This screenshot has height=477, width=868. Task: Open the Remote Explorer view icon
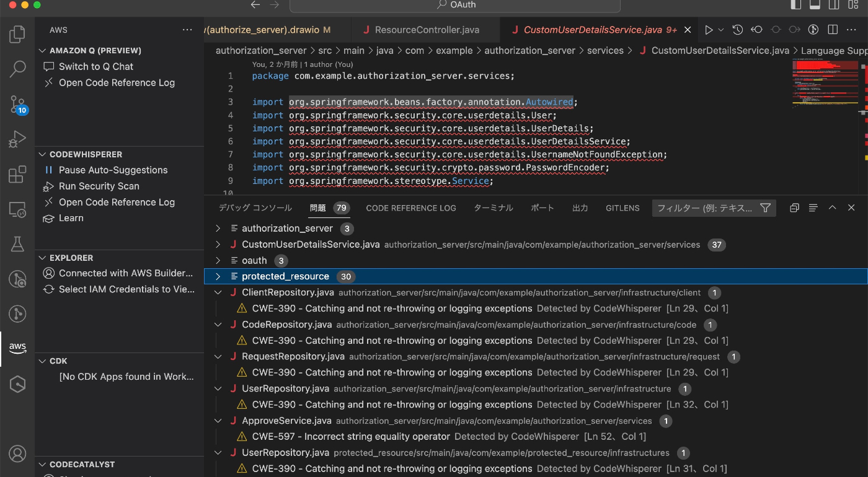[17, 209]
